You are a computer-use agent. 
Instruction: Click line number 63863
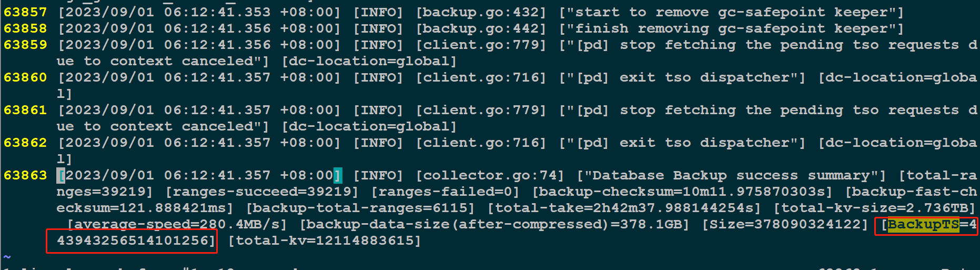[x=25, y=175]
